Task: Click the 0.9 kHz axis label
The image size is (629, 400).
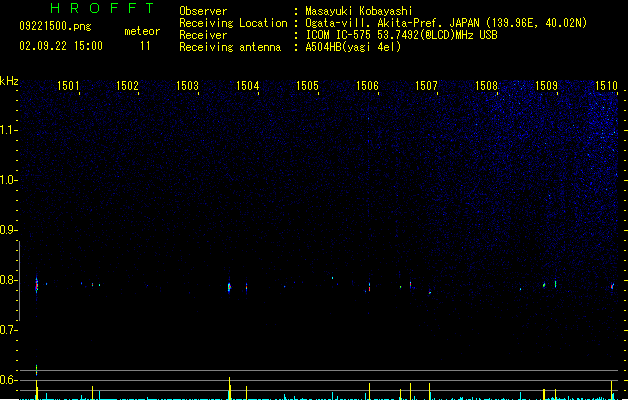Action: point(8,230)
